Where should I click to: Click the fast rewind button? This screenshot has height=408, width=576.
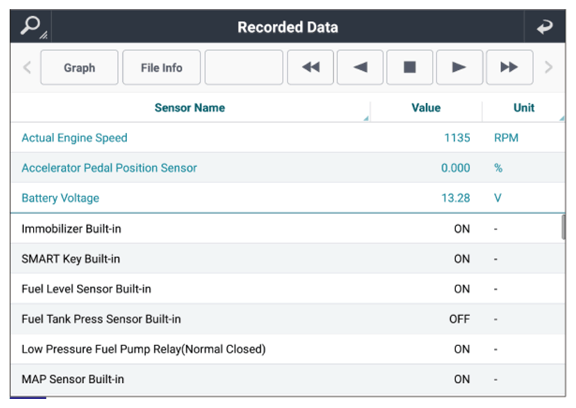tap(311, 68)
